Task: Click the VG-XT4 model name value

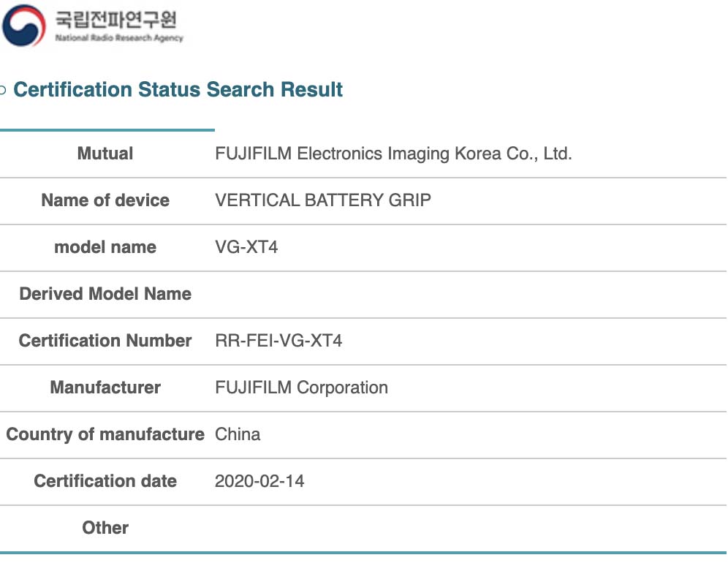Action: point(246,247)
